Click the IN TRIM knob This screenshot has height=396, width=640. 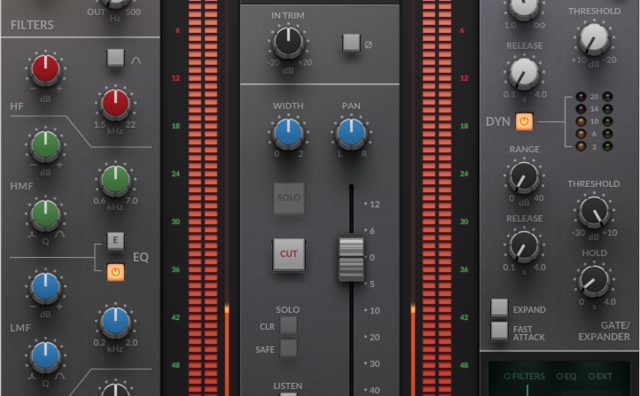click(x=288, y=42)
